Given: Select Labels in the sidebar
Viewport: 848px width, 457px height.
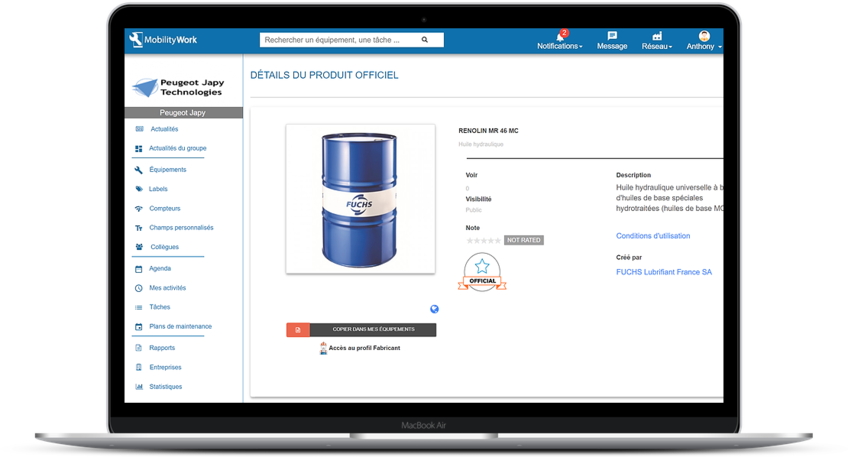Looking at the screenshot, I should tap(158, 189).
